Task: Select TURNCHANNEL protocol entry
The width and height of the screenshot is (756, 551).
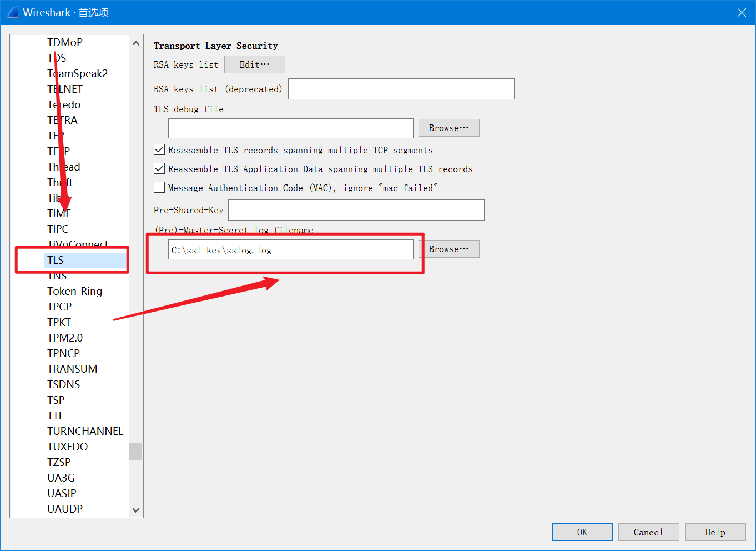Action: (x=85, y=431)
